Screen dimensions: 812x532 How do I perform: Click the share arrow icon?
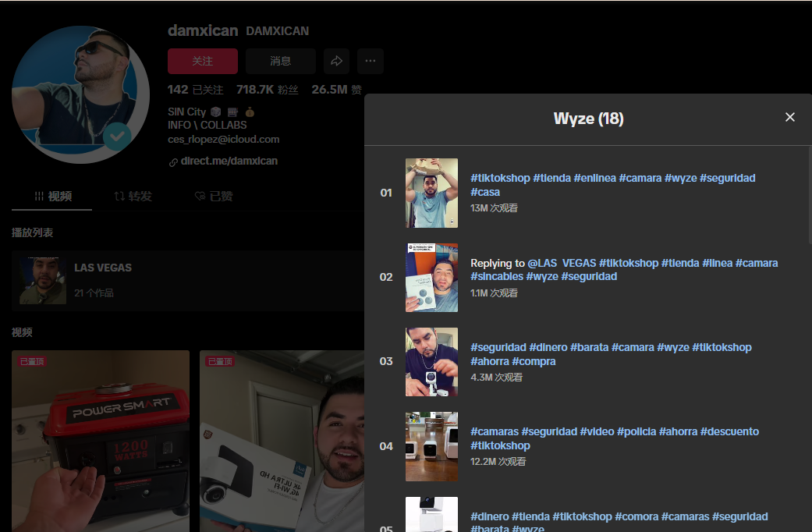point(337,61)
